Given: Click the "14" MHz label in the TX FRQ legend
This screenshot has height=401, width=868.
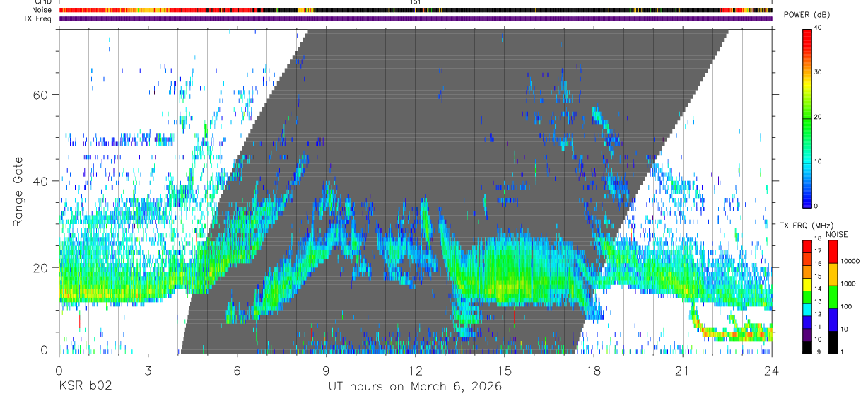Looking at the screenshot, I should (817, 289).
